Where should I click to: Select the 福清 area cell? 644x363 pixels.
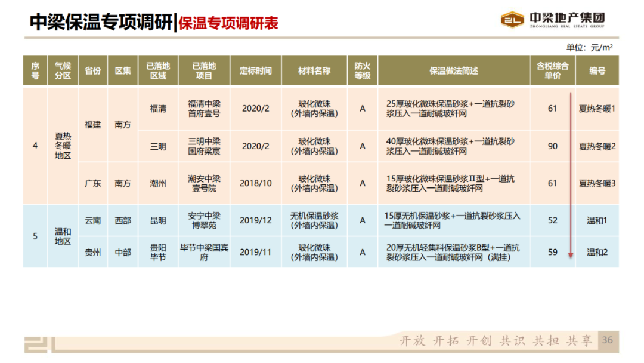[x=158, y=109]
